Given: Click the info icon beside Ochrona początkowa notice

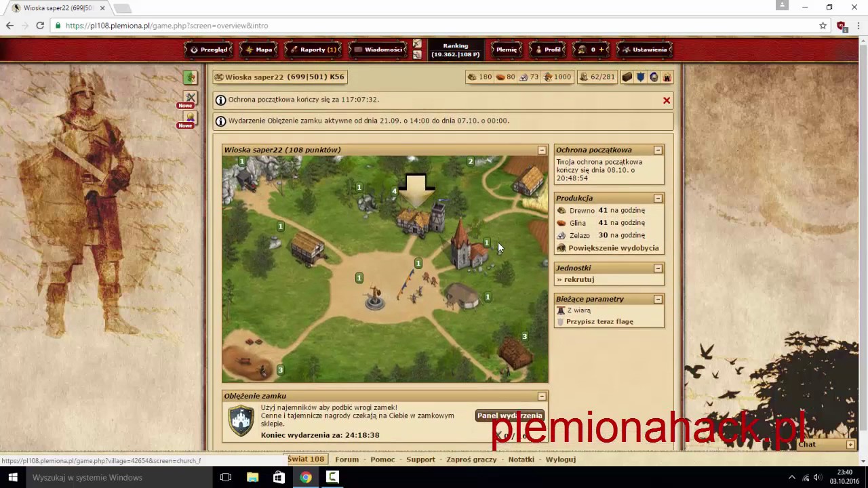Looking at the screenshot, I should [x=220, y=100].
